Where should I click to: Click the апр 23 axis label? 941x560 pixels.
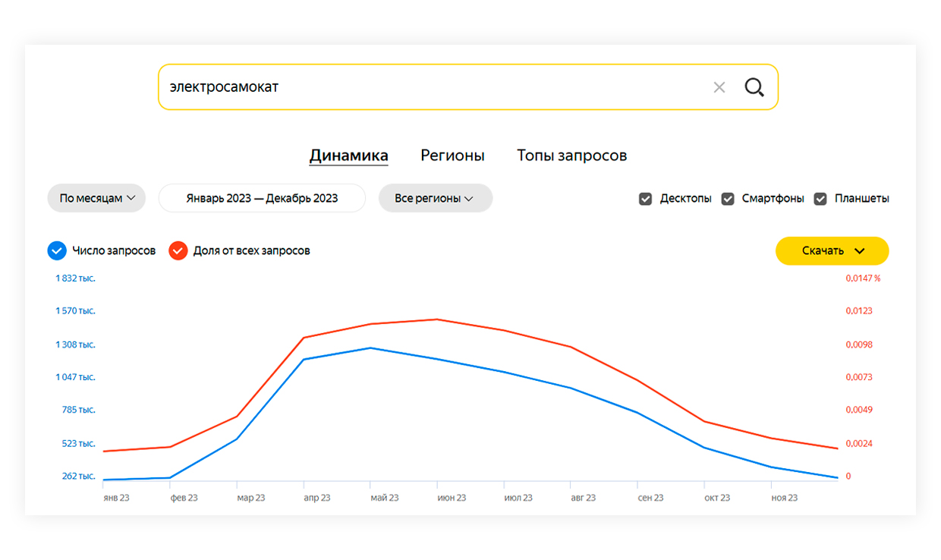(x=317, y=498)
